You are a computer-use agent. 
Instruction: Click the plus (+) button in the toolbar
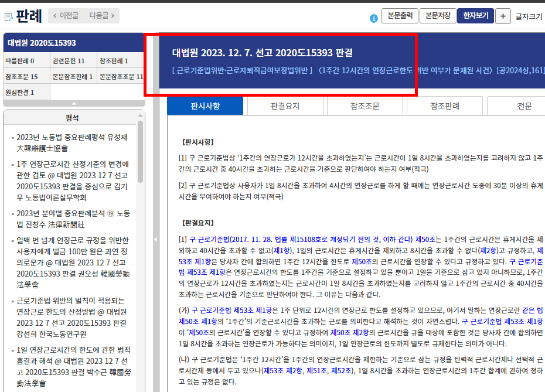[x=503, y=16]
